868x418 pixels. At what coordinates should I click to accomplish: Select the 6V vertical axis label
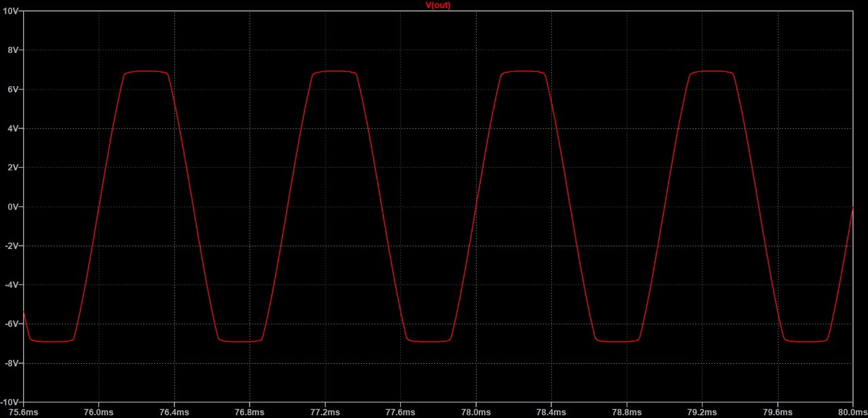14,90
